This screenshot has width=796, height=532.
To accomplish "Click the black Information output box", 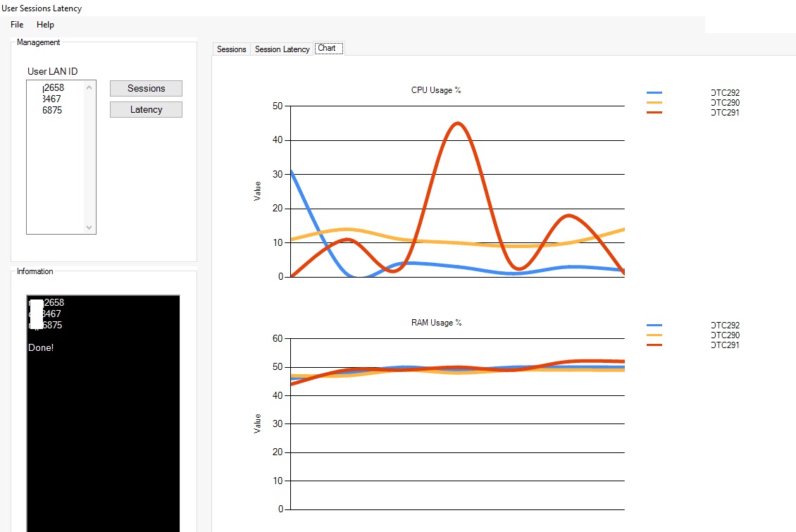I will tap(103, 413).
